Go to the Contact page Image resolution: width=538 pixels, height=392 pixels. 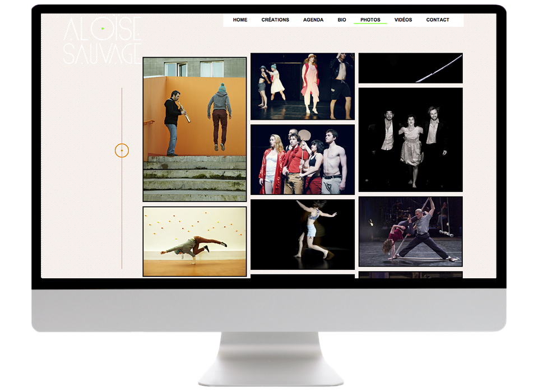pos(438,20)
